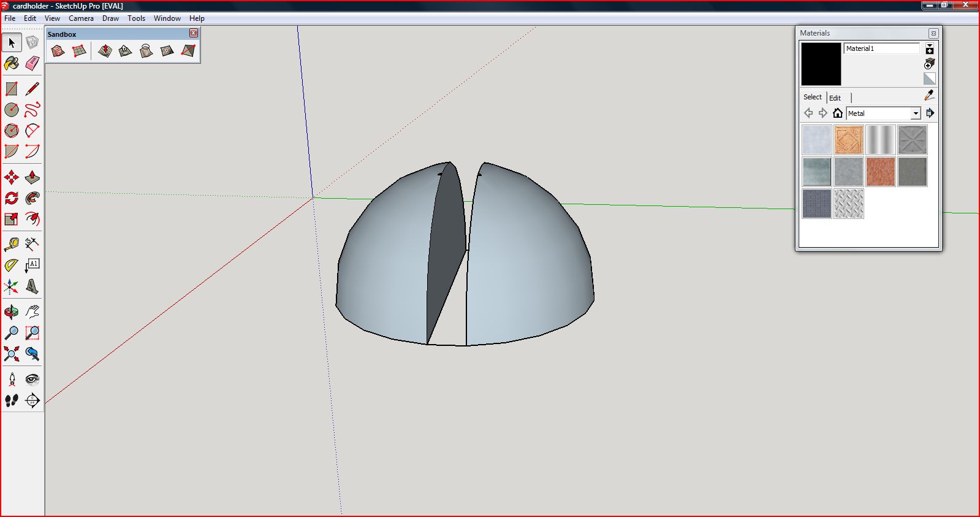980x517 pixels.
Task: Open the View menu
Action: pos(52,18)
